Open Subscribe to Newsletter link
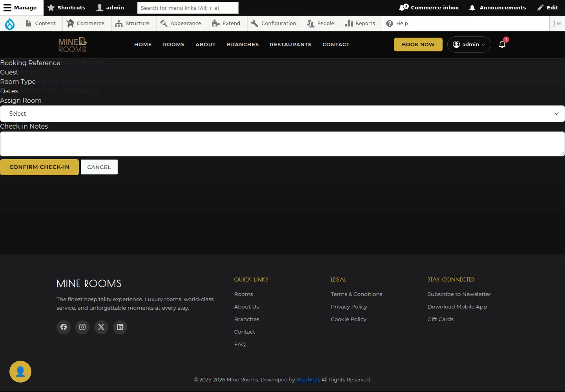 (x=459, y=294)
